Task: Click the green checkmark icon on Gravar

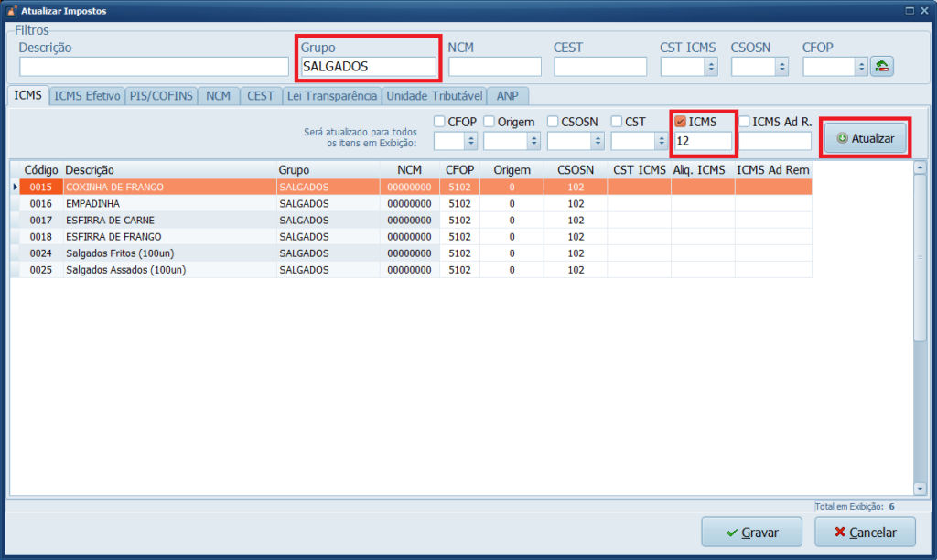Action: (x=731, y=532)
